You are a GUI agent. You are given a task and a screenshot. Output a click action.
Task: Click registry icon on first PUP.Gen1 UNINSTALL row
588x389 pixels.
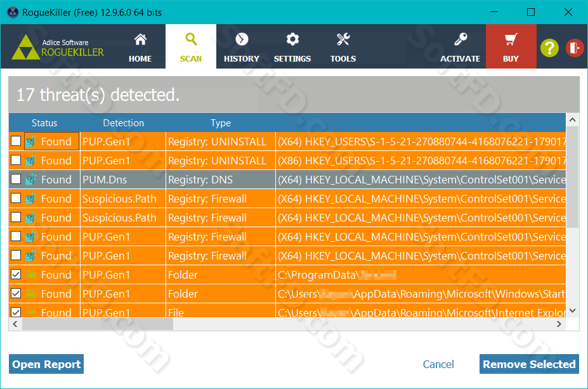[30, 142]
